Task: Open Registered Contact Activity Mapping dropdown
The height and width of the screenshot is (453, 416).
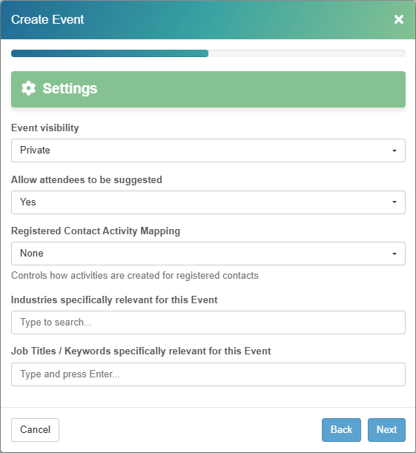Action: click(x=208, y=254)
